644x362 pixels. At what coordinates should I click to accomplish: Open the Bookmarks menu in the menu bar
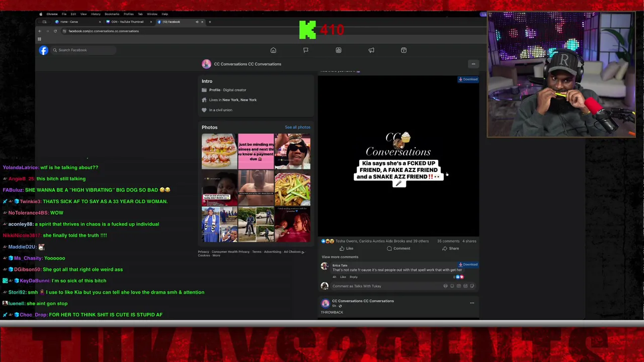pos(112,14)
